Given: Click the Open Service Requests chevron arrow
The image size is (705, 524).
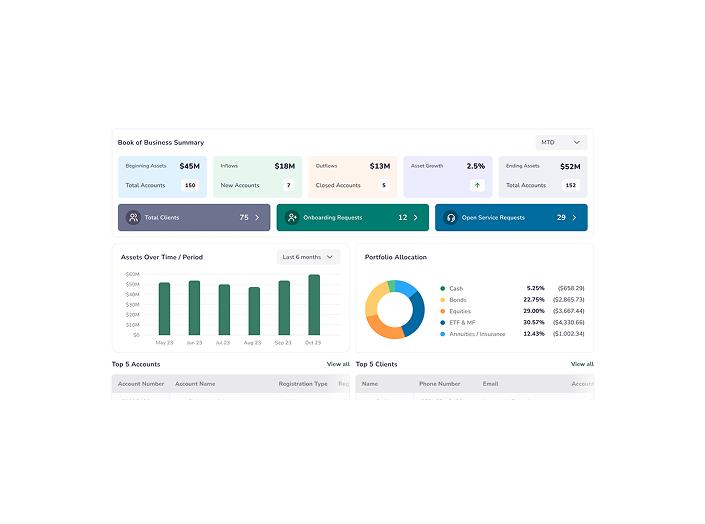Looking at the screenshot, I should coord(574,217).
